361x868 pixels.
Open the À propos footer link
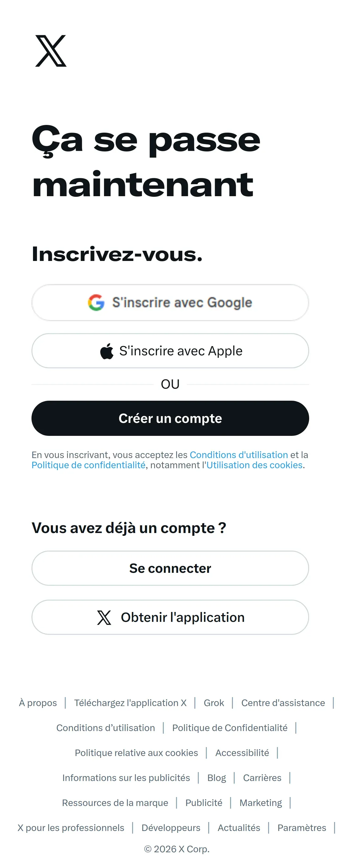click(x=38, y=703)
